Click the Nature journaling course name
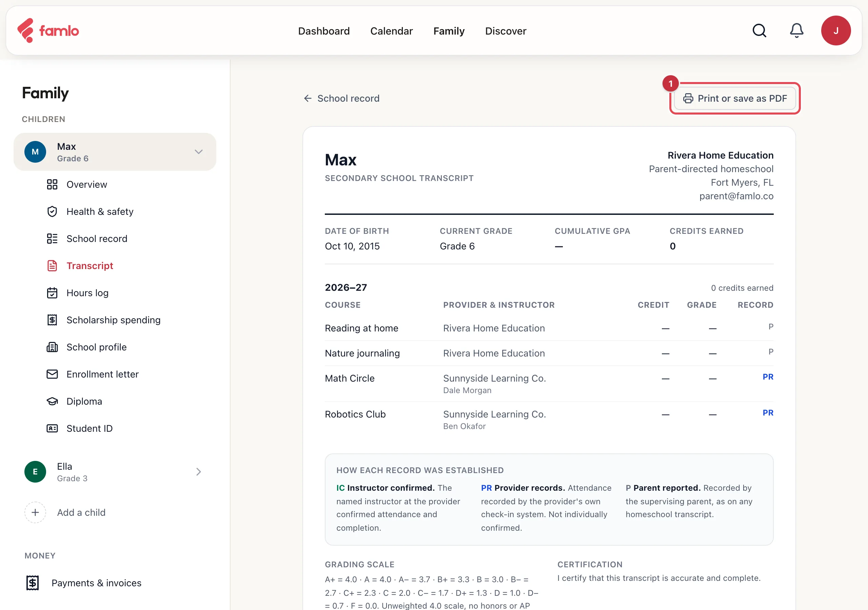This screenshot has width=868, height=610. pos(362,353)
